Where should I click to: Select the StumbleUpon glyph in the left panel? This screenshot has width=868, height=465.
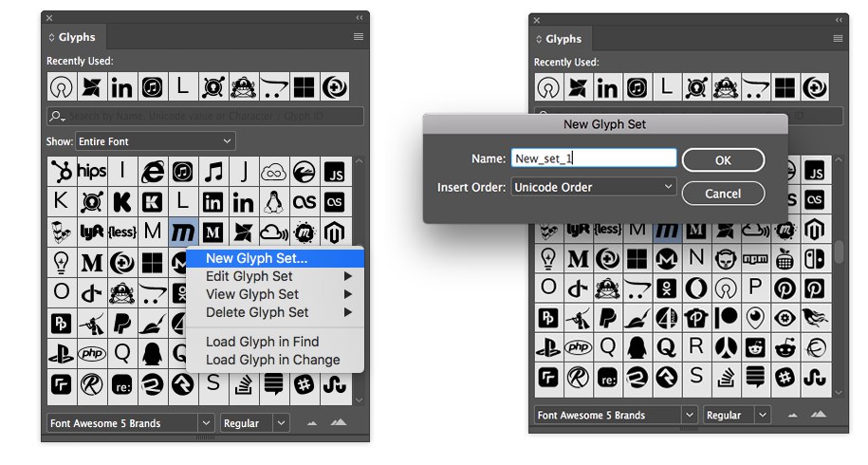coord(334,383)
